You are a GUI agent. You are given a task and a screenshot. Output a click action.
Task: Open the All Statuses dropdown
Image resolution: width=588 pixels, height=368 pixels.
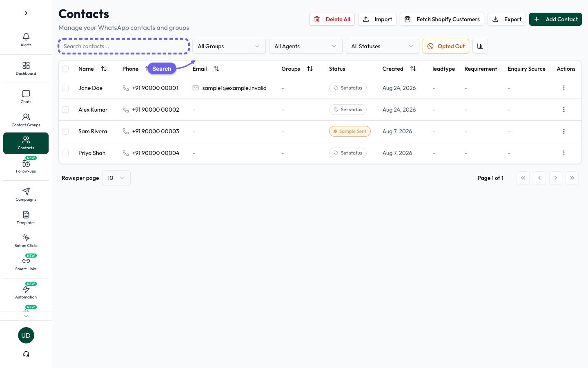(x=382, y=46)
